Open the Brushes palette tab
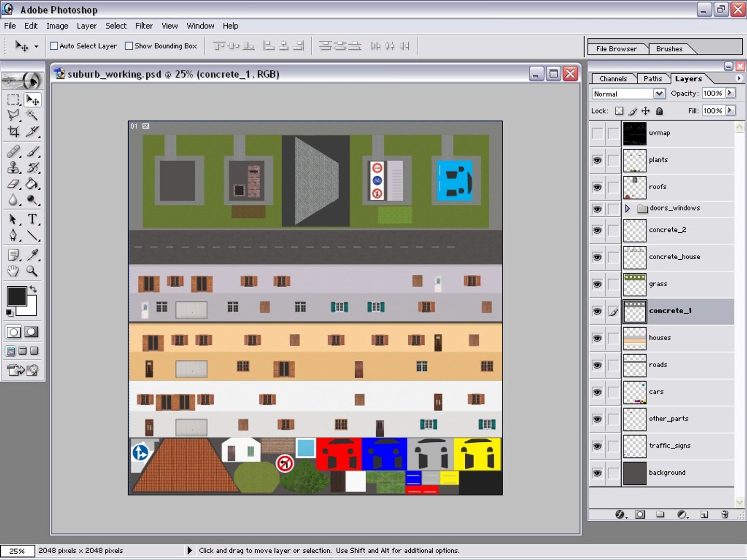The image size is (747, 560). click(669, 49)
